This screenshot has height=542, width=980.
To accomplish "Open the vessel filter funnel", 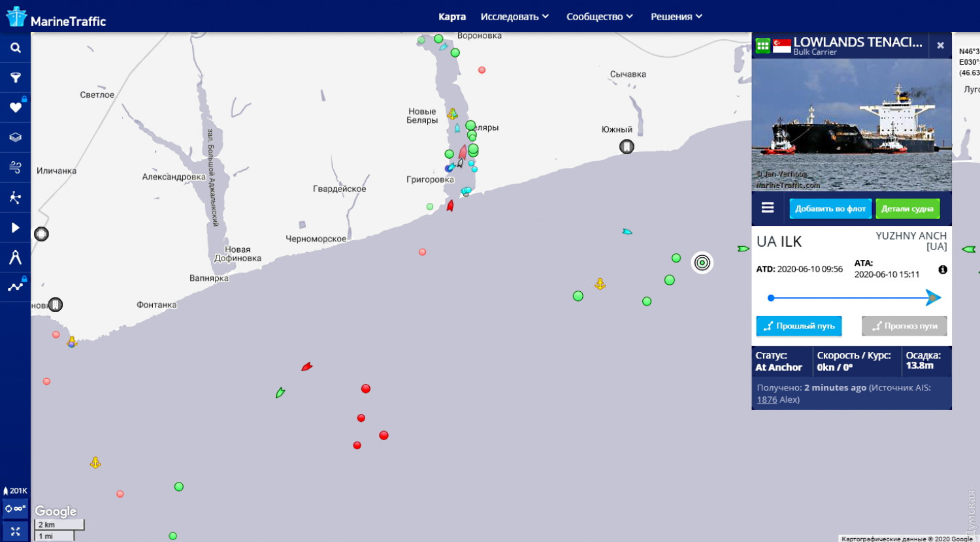I will [15, 78].
